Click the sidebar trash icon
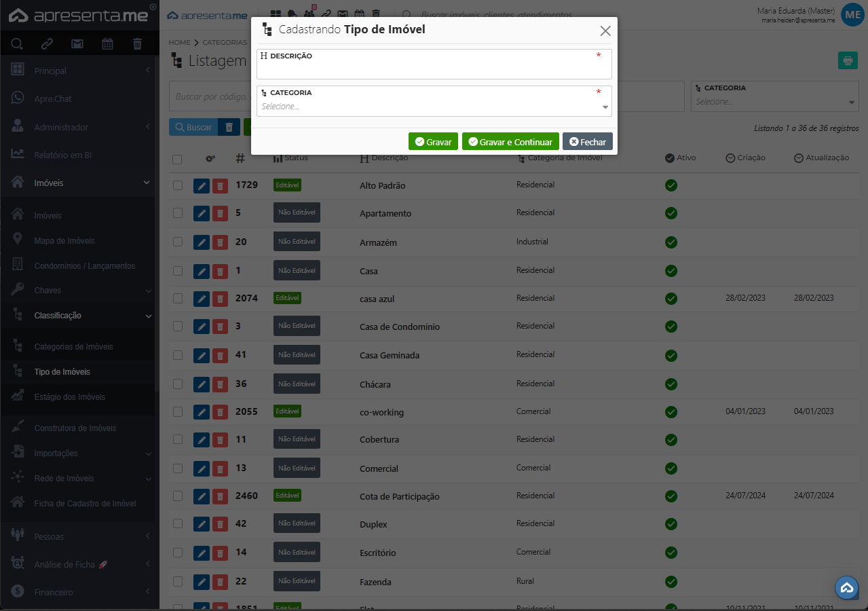 pos(137,44)
